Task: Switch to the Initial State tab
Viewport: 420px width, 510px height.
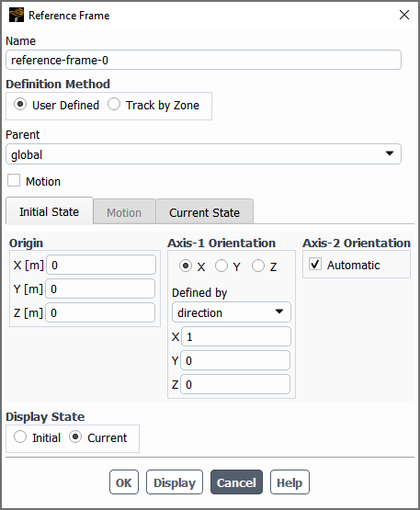Action: click(x=50, y=211)
